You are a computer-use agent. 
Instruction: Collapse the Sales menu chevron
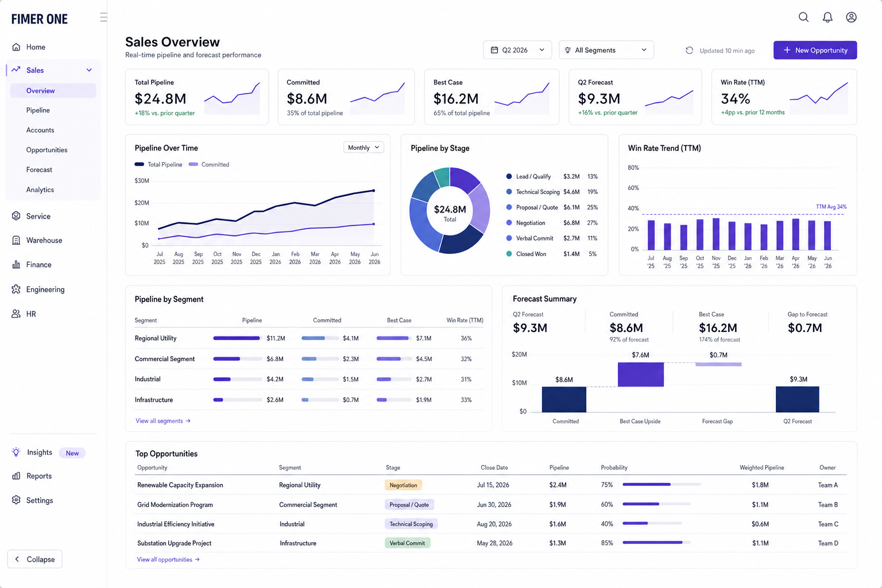point(89,70)
